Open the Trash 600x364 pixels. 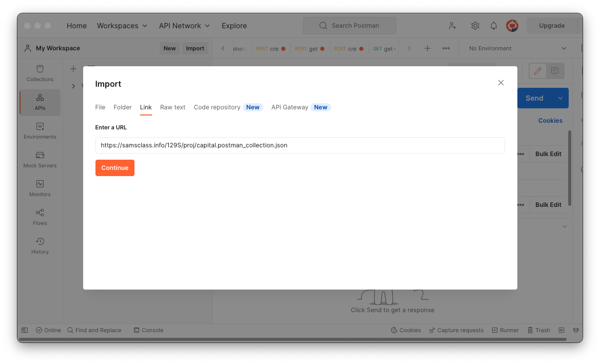click(x=538, y=330)
